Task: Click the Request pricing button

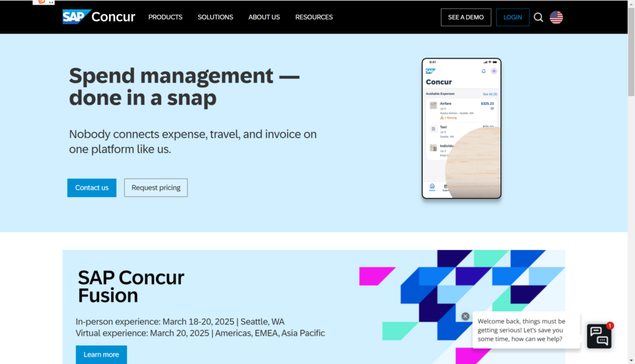Action: (x=156, y=188)
